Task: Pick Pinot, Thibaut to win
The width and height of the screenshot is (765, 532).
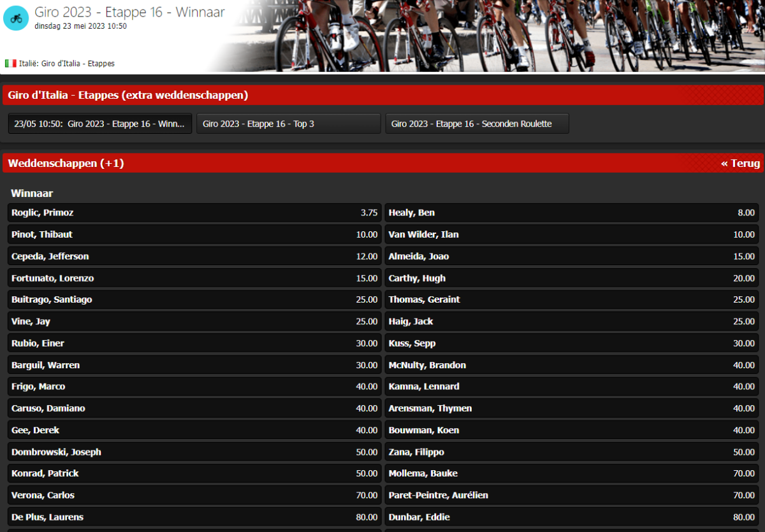Action: point(194,234)
